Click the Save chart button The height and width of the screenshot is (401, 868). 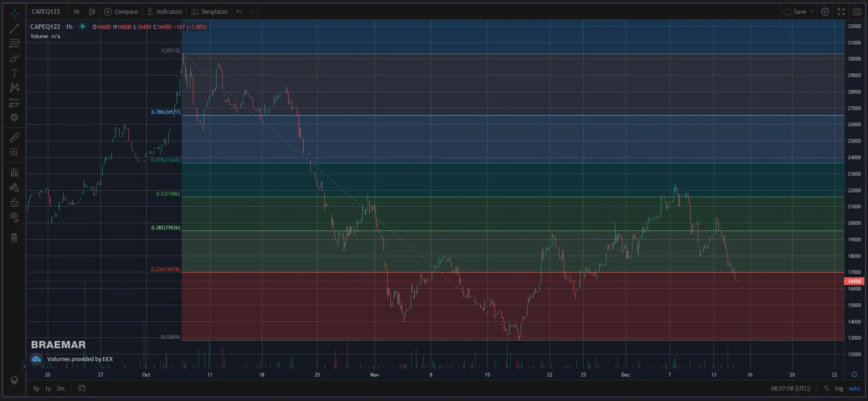(x=795, y=11)
